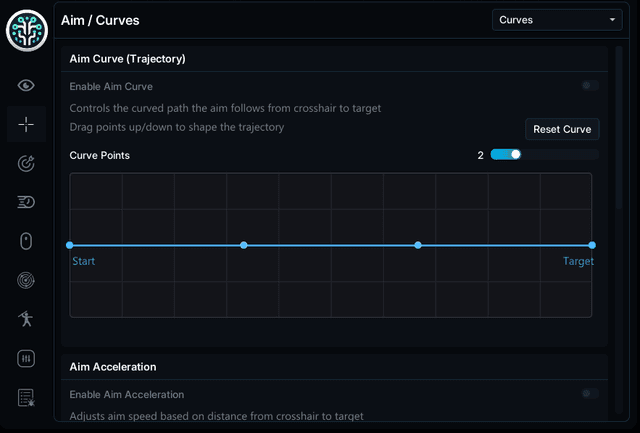Select the crosshair aim icon in sidebar

26,124
